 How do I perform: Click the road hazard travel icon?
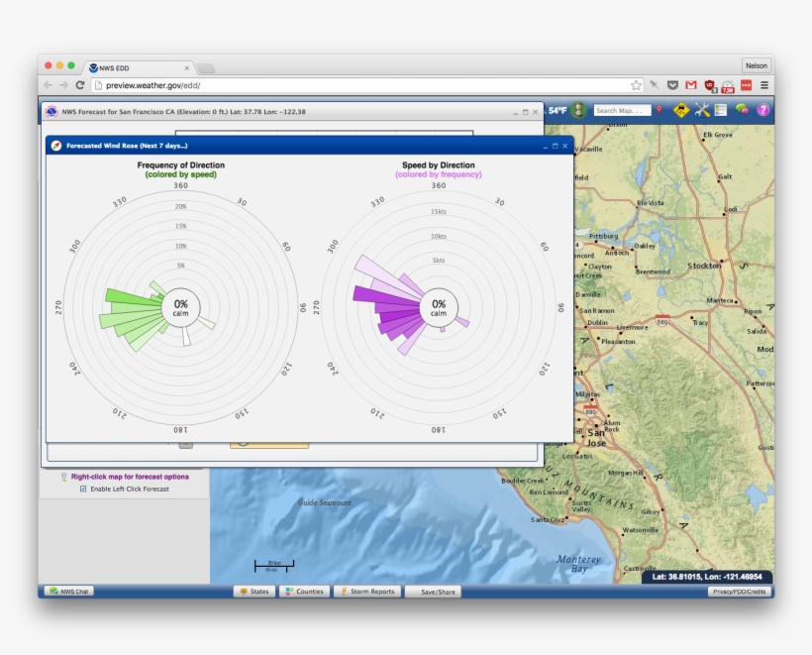pyautogui.click(x=681, y=110)
